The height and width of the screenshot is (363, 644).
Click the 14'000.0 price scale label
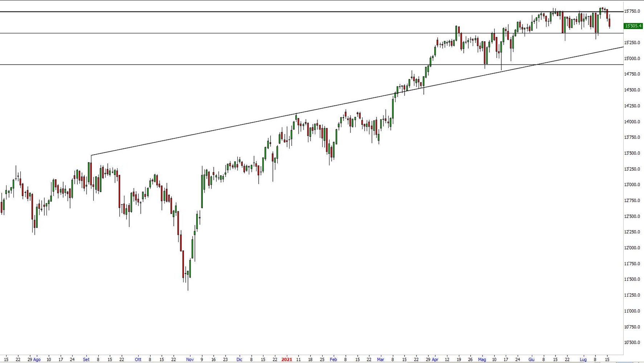632,122
